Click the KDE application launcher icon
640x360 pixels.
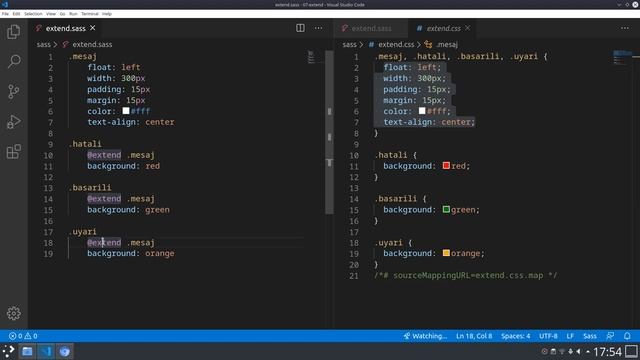pyautogui.click(x=8, y=351)
